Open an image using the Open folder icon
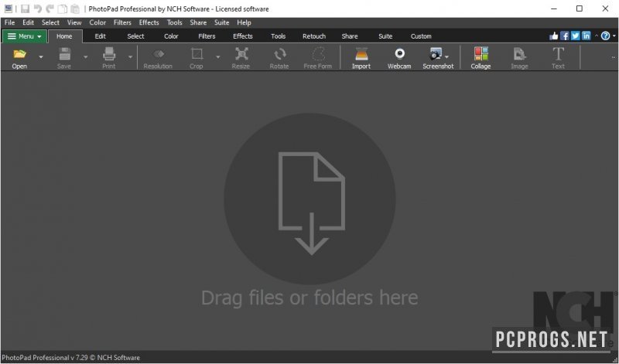The height and width of the screenshot is (364, 619). 19,53
